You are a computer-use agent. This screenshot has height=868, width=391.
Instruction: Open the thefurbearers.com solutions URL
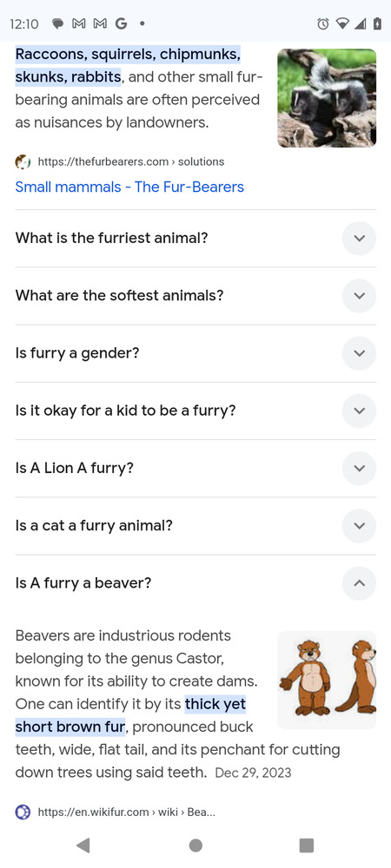[130, 162]
